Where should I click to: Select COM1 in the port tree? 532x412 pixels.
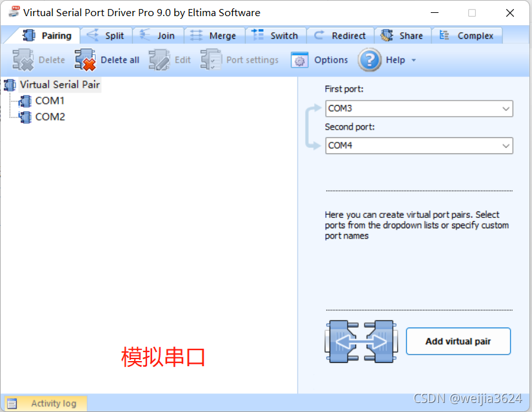pyautogui.click(x=50, y=101)
